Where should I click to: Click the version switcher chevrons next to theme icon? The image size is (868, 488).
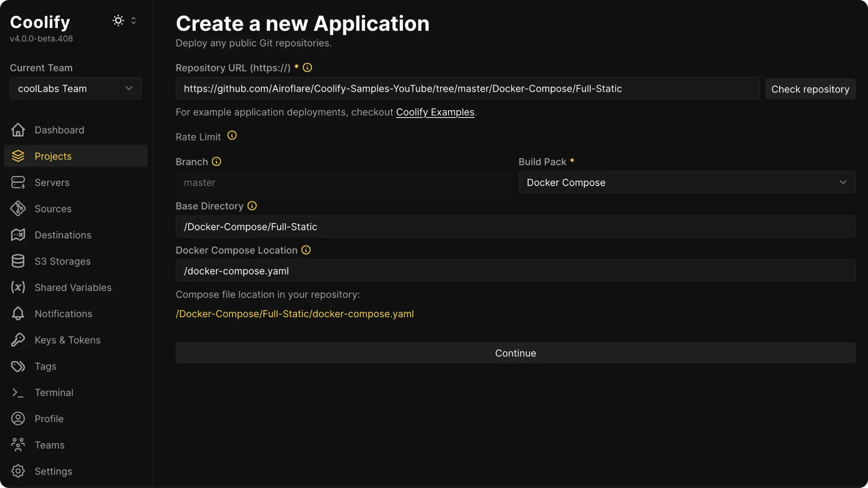pyautogui.click(x=133, y=20)
